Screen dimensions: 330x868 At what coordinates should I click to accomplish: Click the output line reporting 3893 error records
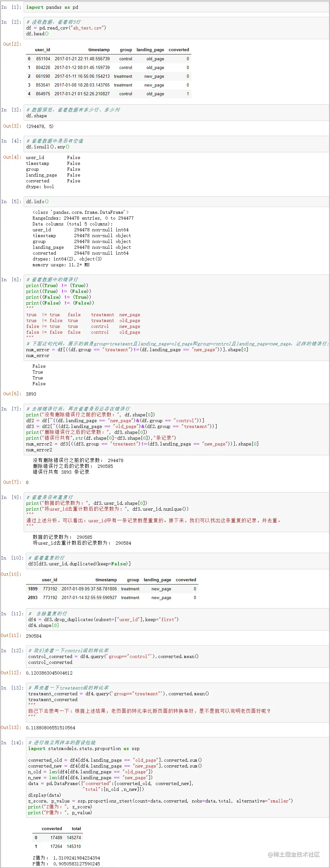[x=61, y=472]
